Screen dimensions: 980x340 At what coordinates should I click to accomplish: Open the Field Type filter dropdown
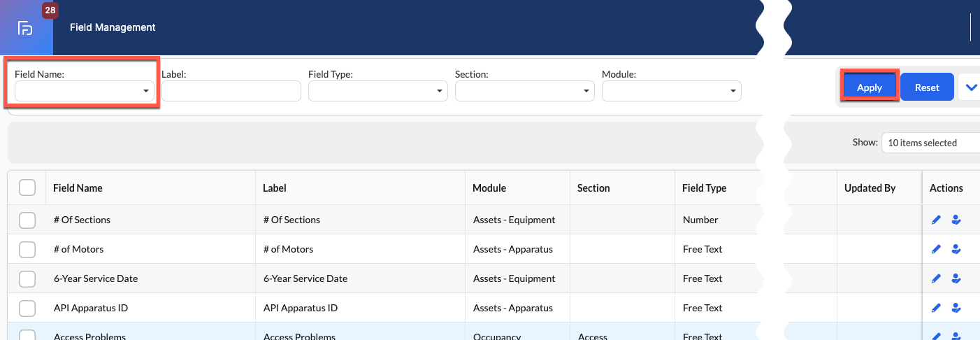[x=378, y=91]
